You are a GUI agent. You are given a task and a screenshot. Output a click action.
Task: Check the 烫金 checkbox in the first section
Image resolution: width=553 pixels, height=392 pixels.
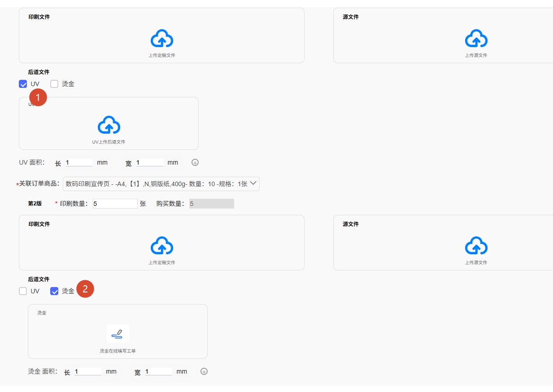coord(54,84)
